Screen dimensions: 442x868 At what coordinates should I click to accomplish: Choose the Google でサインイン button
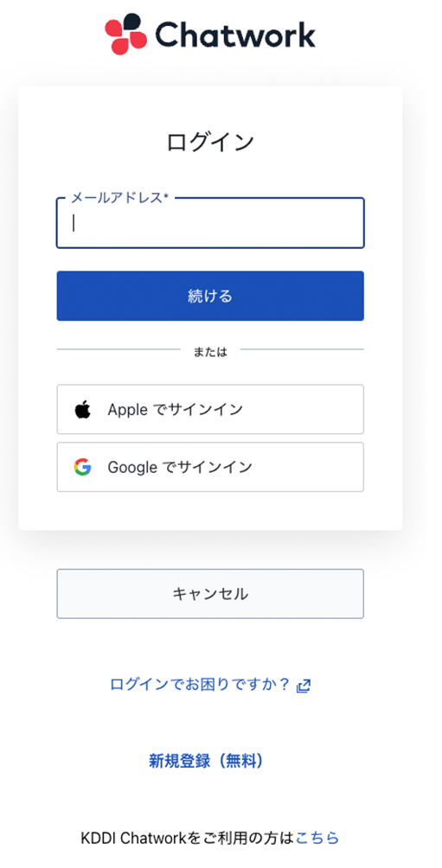coord(210,467)
